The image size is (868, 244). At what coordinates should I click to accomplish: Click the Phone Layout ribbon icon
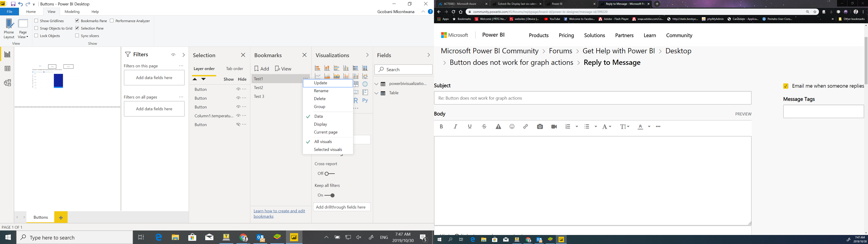(9, 29)
